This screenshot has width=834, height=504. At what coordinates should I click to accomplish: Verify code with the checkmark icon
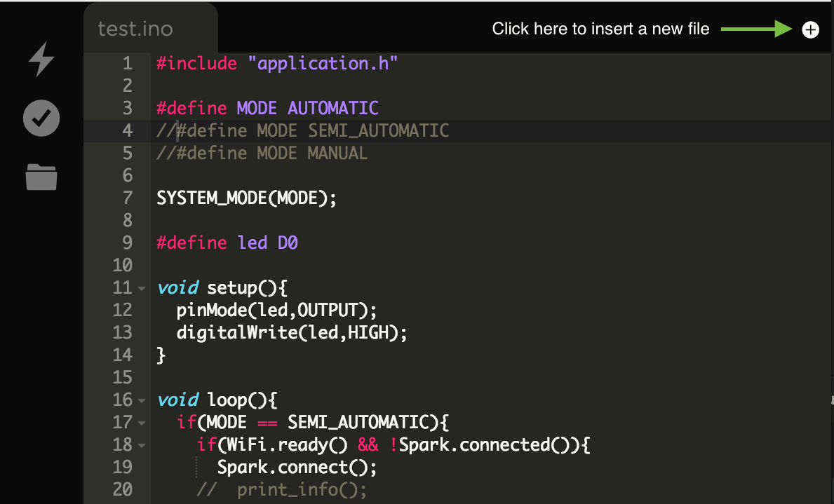(41, 118)
